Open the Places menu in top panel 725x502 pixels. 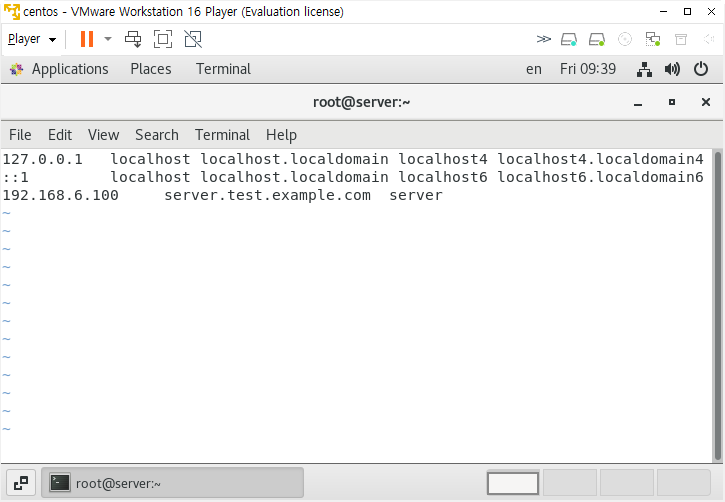pos(151,69)
